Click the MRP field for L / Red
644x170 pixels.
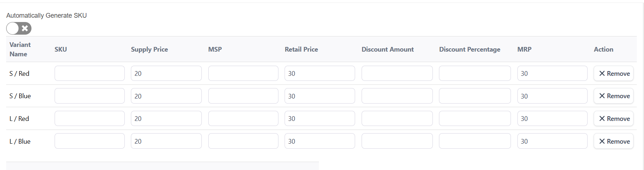click(x=552, y=118)
